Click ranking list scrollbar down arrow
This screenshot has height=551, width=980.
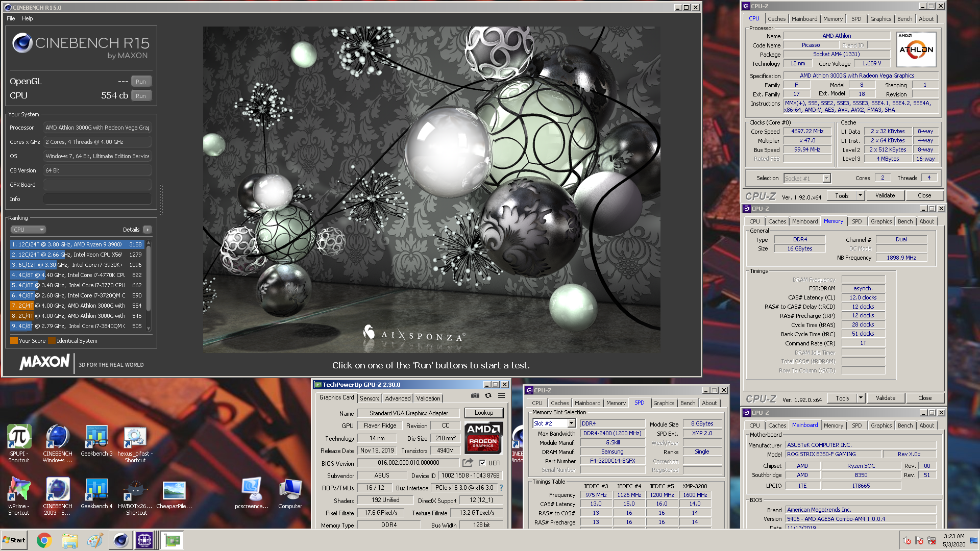tap(149, 329)
